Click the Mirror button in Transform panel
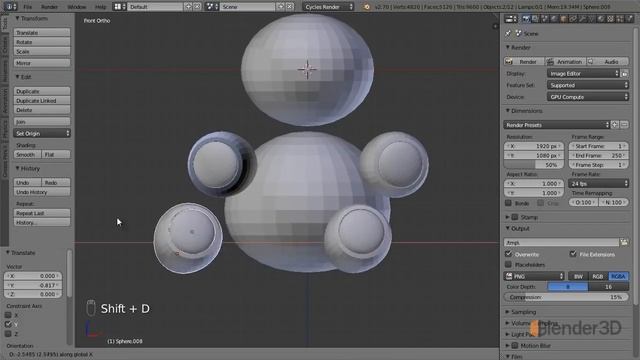 42,63
